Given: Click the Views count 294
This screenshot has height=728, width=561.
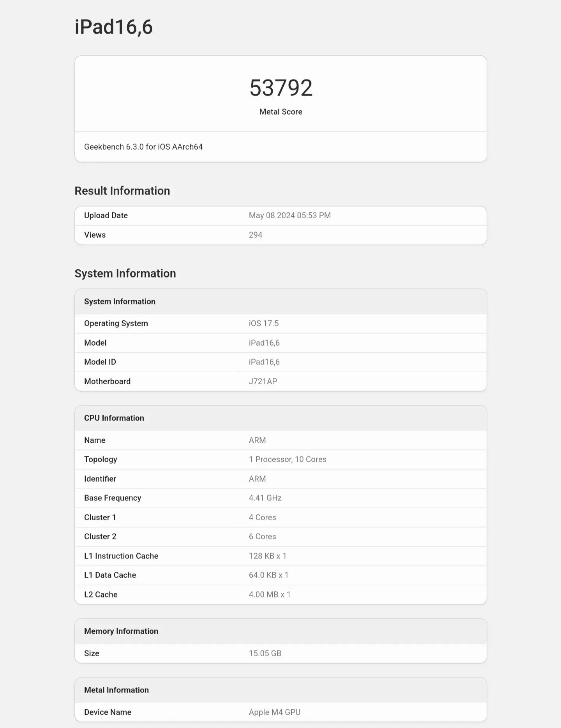Looking at the screenshot, I should tap(256, 235).
